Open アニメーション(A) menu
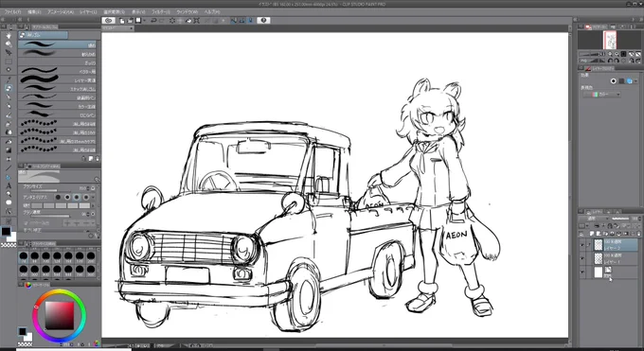The width and height of the screenshot is (644, 351). [61, 12]
